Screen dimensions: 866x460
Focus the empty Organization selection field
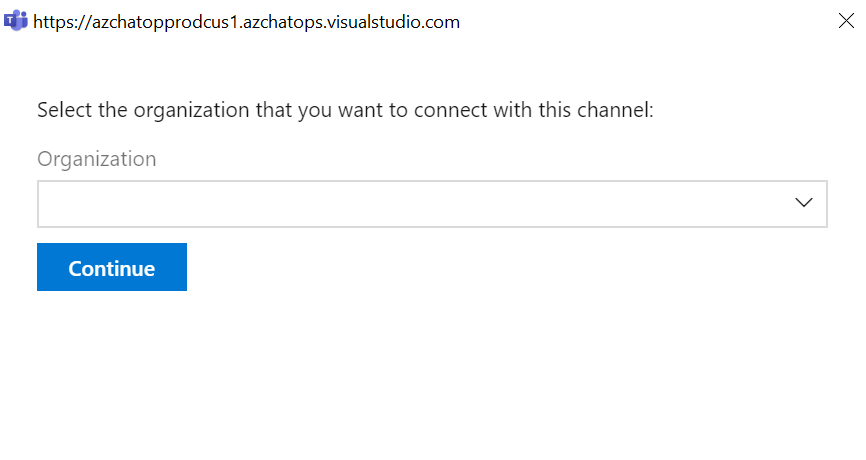click(400, 204)
